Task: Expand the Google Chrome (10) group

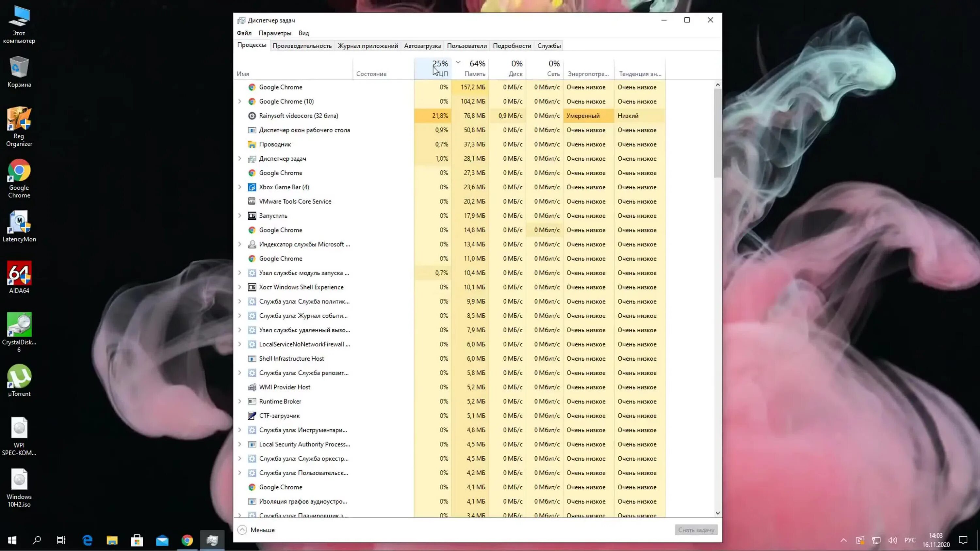Action: [240, 102]
